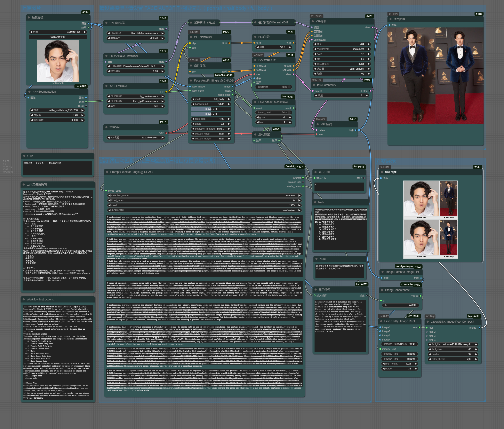
Task: Collapse the Face AutoFit Single @ CHAOS node dot
Action: [x=191, y=81]
